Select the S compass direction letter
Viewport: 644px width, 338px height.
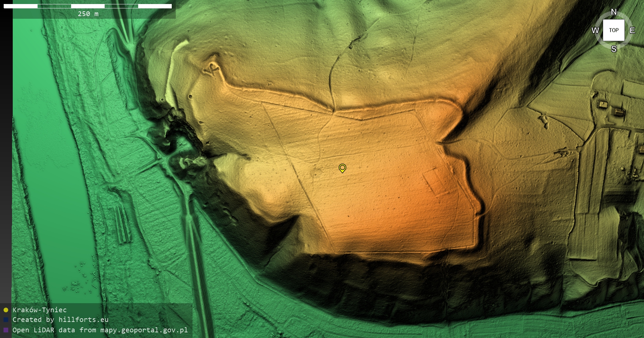(613, 49)
